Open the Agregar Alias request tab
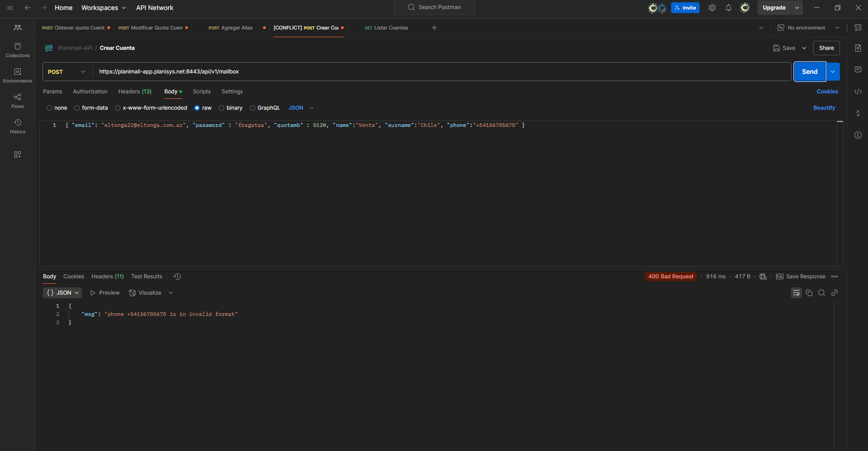The height and width of the screenshot is (451, 868). (x=231, y=28)
